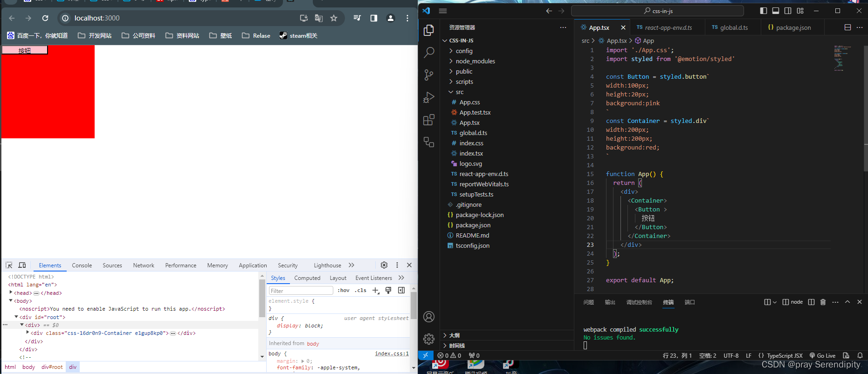The height and width of the screenshot is (374, 868).
Task: Open VS Code remote window indicator
Action: pos(426,355)
